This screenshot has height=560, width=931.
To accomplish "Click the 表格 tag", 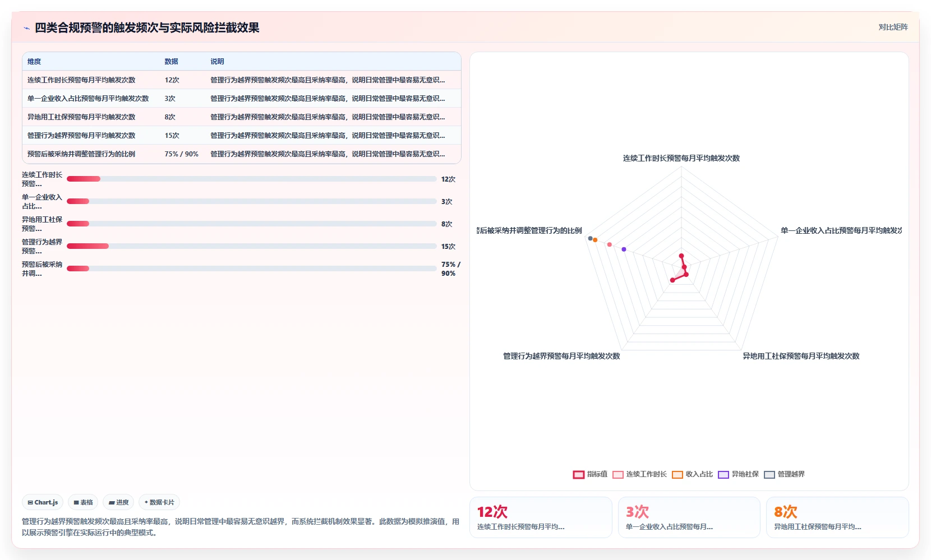I will click(x=83, y=502).
